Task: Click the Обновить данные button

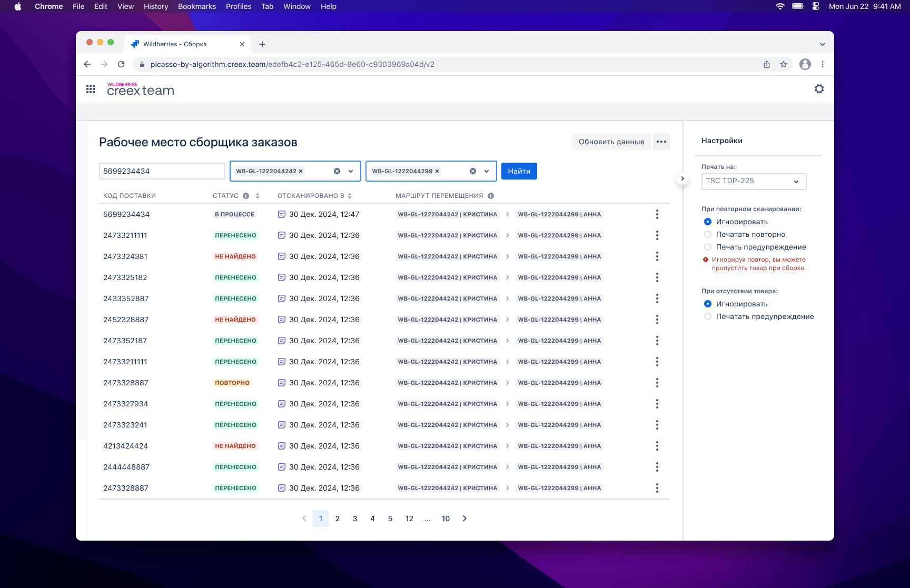Action: click(x=611, y=142)
